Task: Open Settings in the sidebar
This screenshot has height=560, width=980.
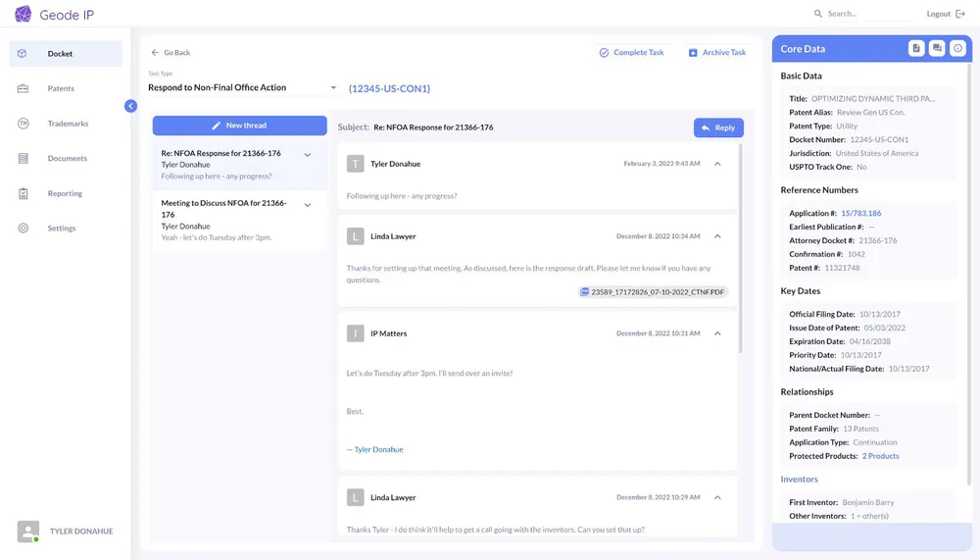Action: (61, 229)
